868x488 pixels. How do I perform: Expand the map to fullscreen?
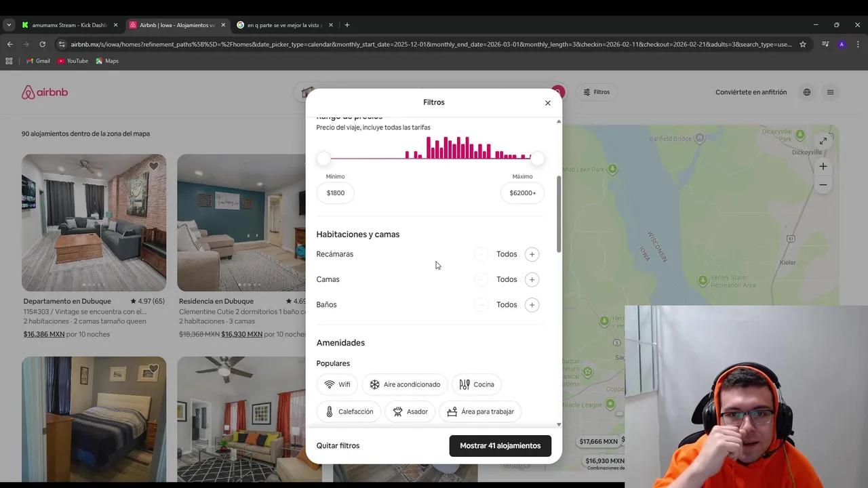(823, 141)
